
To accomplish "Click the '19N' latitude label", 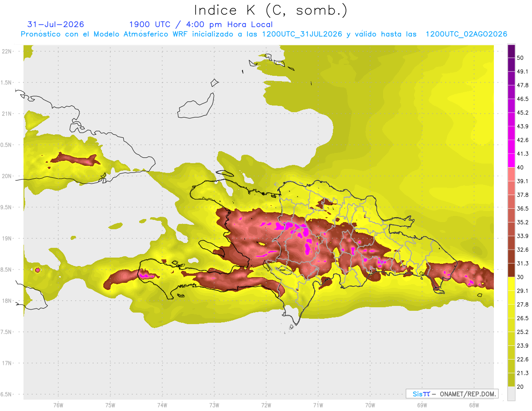I will [x=6, y=238].
